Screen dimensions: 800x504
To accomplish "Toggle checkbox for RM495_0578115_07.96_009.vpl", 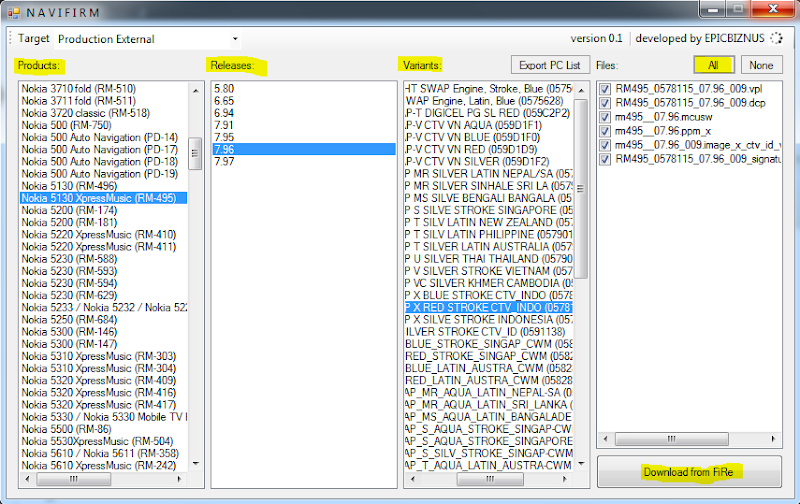I will [x=605, y=89].
